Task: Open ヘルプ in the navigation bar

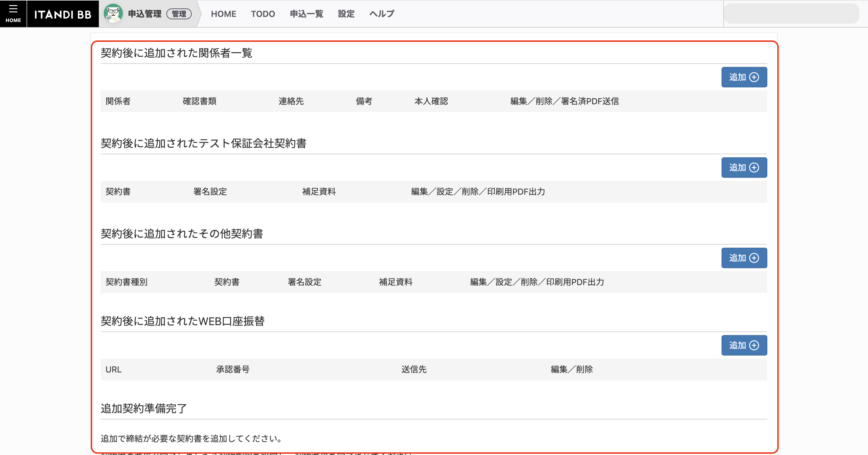Action: (382, 14)
